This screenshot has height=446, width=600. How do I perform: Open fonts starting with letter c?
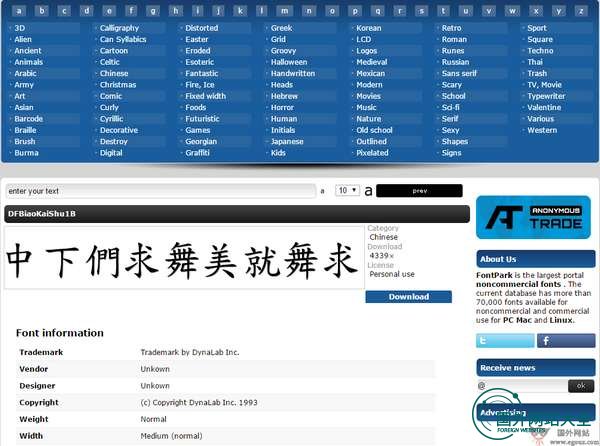click(x=64, y=11)
